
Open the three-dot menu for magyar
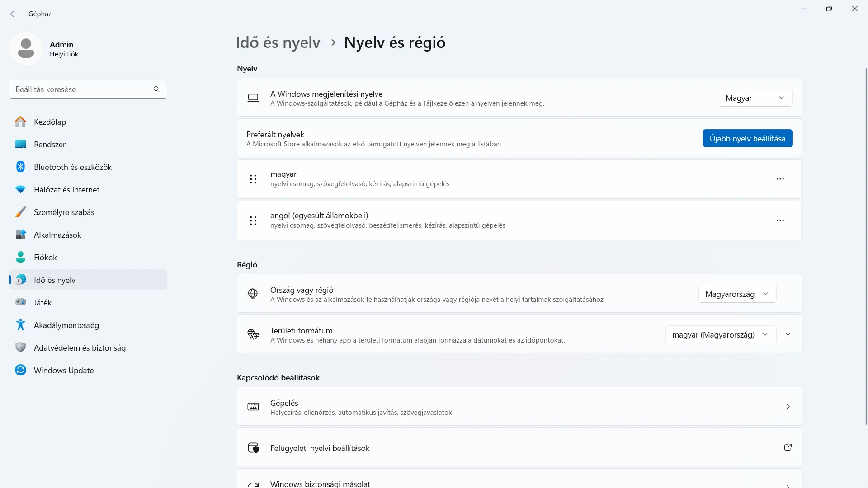point(780,179)
